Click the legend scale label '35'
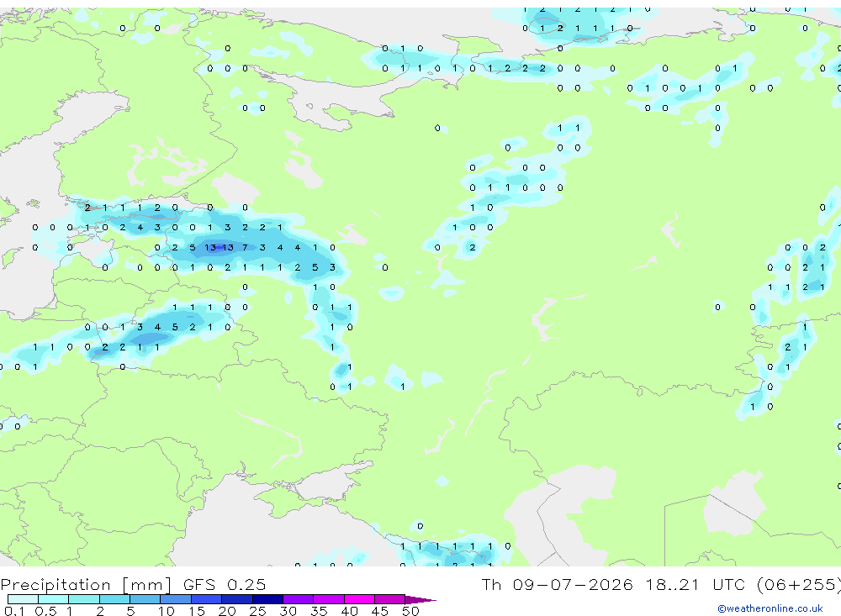841x616 pixels. coord(319,611)
